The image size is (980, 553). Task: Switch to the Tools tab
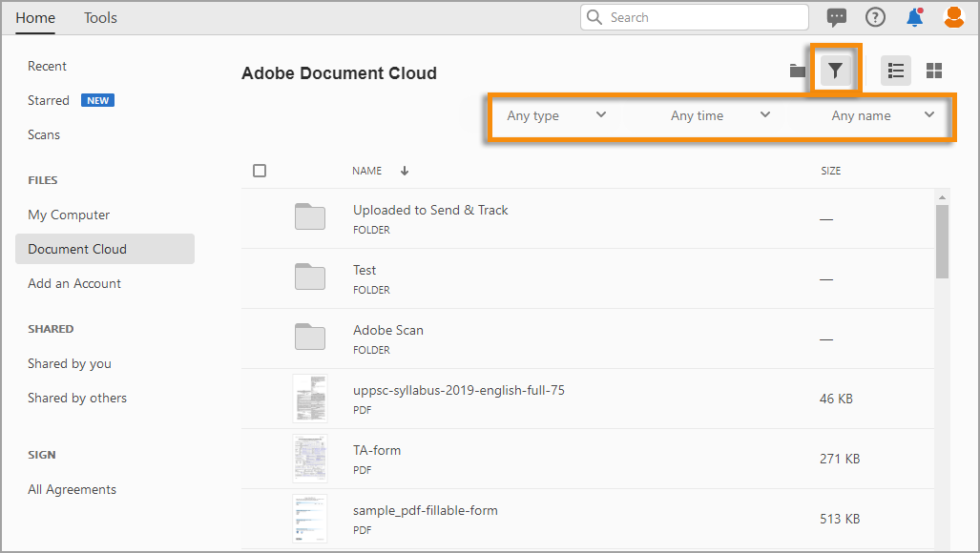[100, 17]
